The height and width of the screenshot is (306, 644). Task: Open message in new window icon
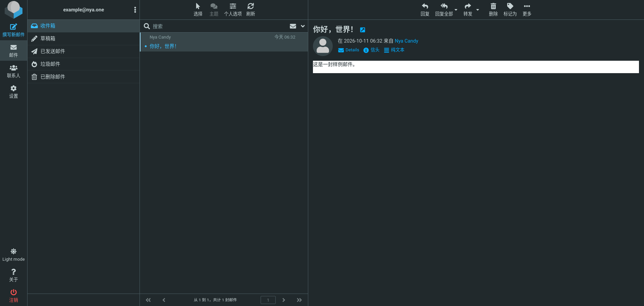point(363,30)
